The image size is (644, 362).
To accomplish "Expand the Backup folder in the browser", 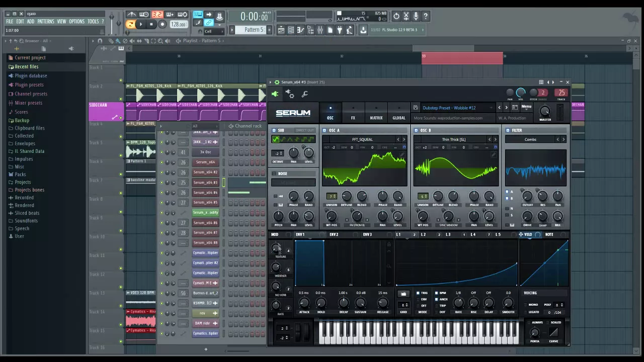I will (22, 121).
